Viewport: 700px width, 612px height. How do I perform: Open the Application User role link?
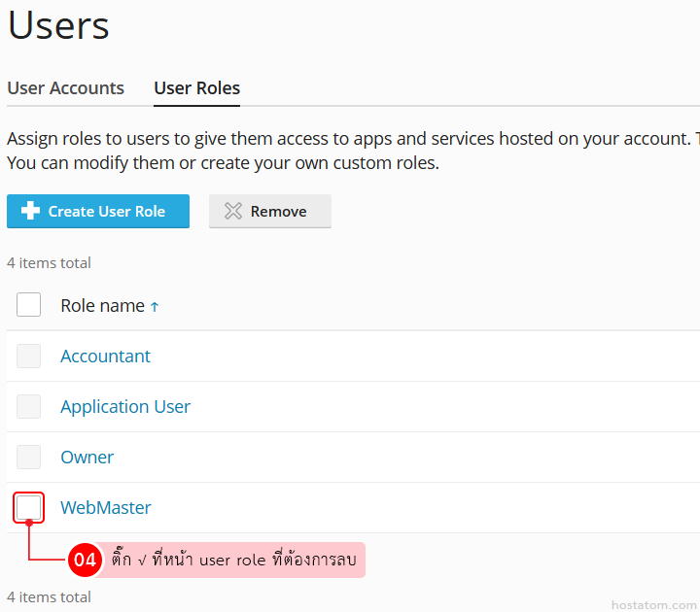point(125,407)
